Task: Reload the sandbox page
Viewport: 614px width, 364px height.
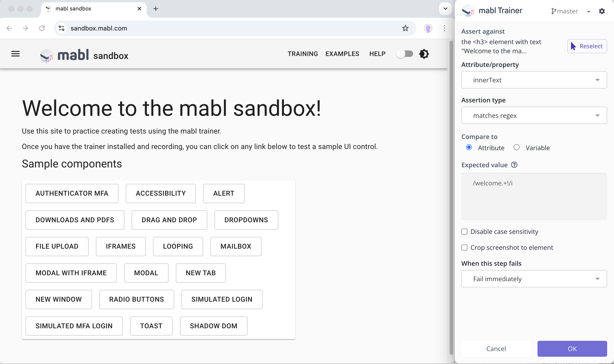Action: pyautogui.click(x=42, y=28)
